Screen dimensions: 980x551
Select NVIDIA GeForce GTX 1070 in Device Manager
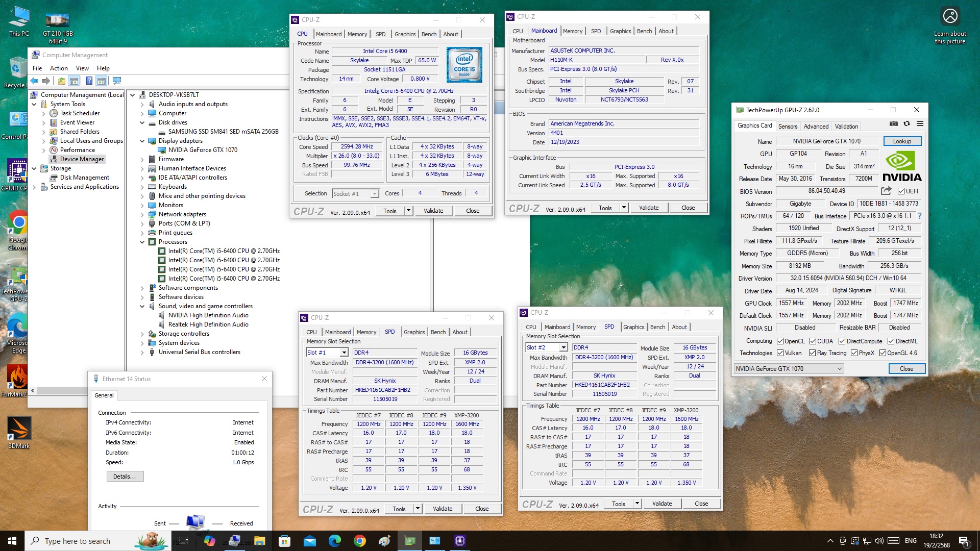203,150
